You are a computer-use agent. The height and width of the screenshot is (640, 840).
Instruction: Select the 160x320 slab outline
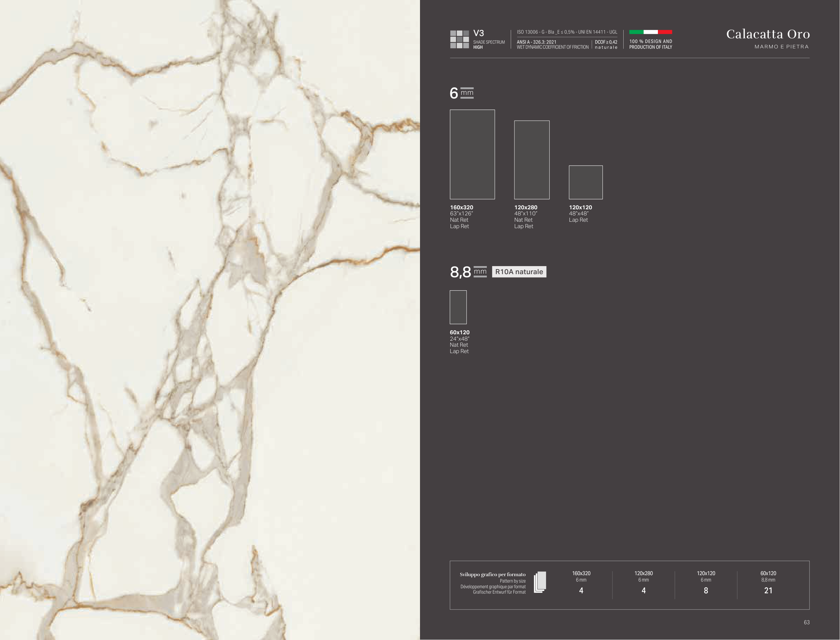click(472, 154)
